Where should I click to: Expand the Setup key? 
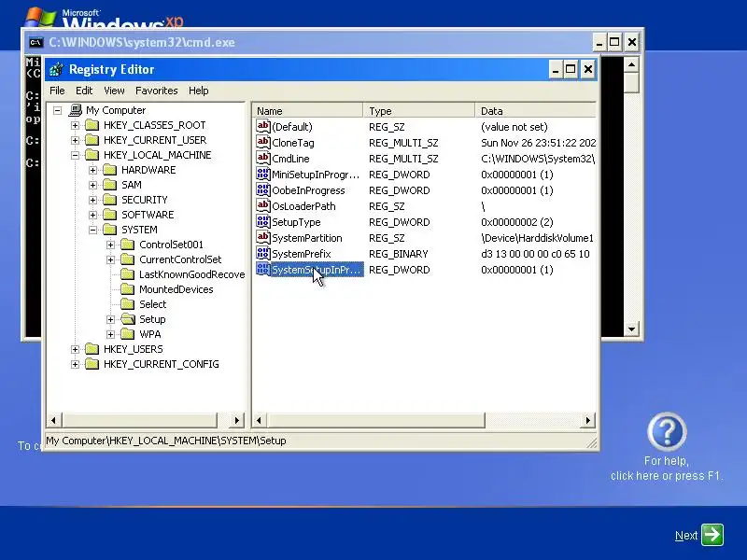coord(110,319)
